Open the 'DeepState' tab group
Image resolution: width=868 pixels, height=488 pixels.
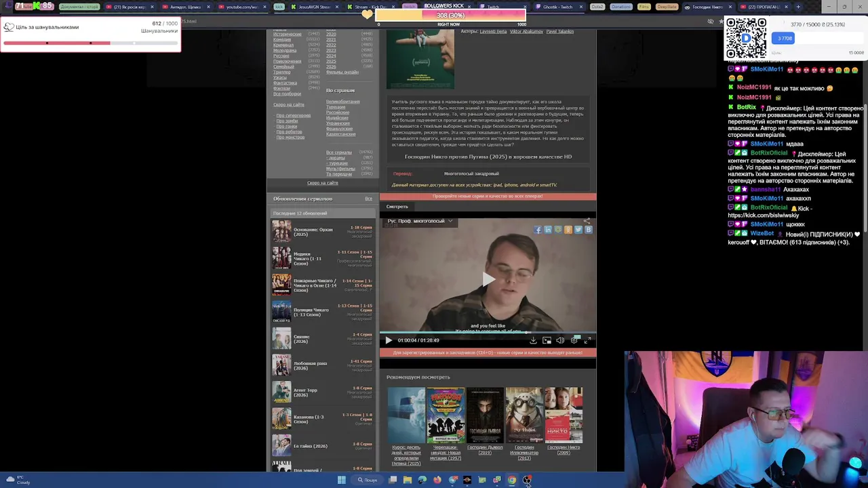point(667,7)
